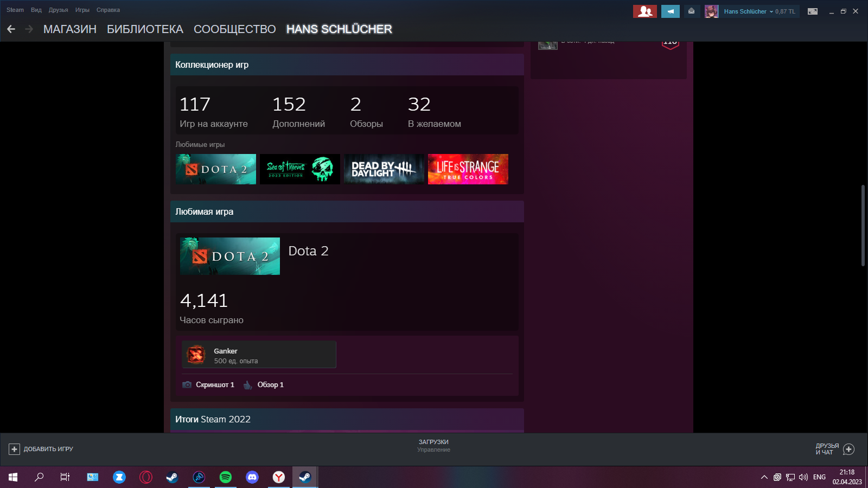Open the 32 В желаемом wishlist link
The width and height of the screenshot is (868, 488).
pyautogui.click(x=435, y=112)
